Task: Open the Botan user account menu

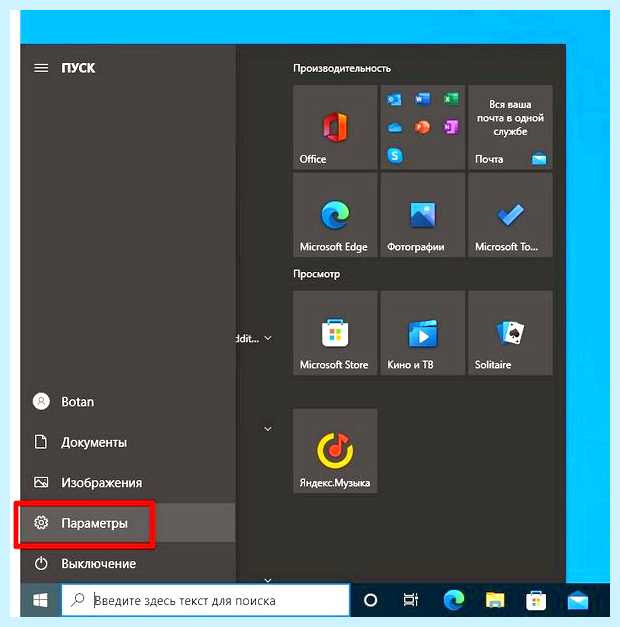Action: point(128,401)
